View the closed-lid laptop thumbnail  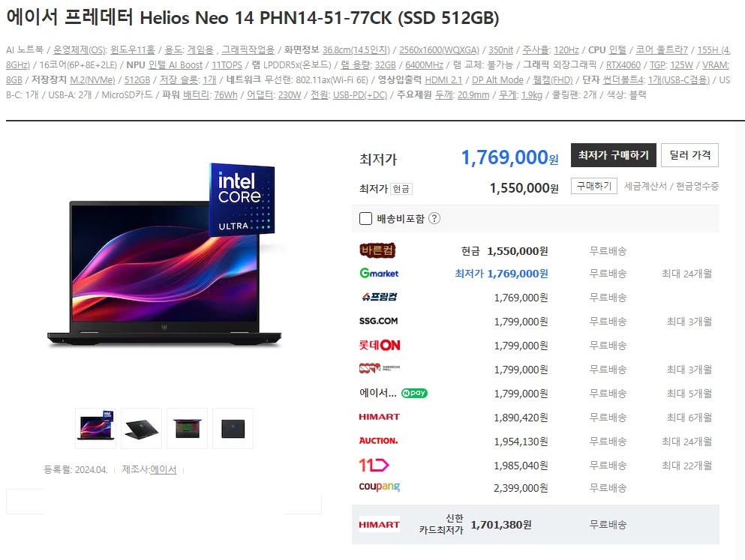pos(233,429)
